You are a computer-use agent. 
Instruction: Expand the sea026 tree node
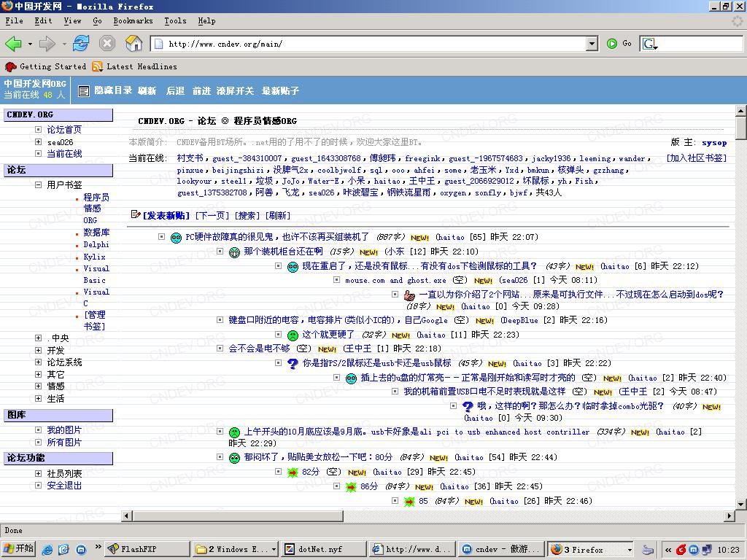[x=38, y=142]
